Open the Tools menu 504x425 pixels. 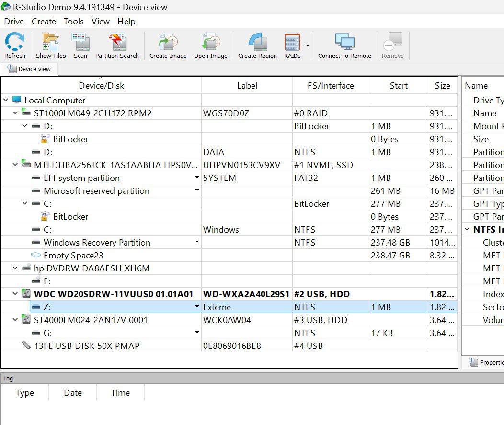(74, 22)
